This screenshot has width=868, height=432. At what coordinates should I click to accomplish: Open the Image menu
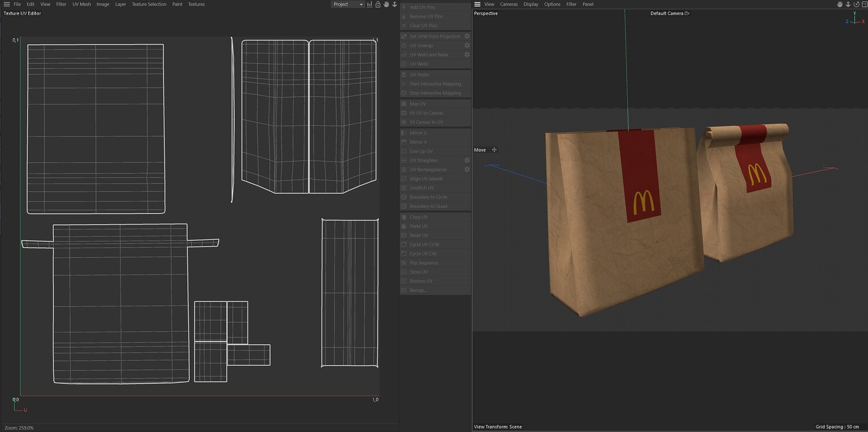pyautogui.click(x=103, y=4)
